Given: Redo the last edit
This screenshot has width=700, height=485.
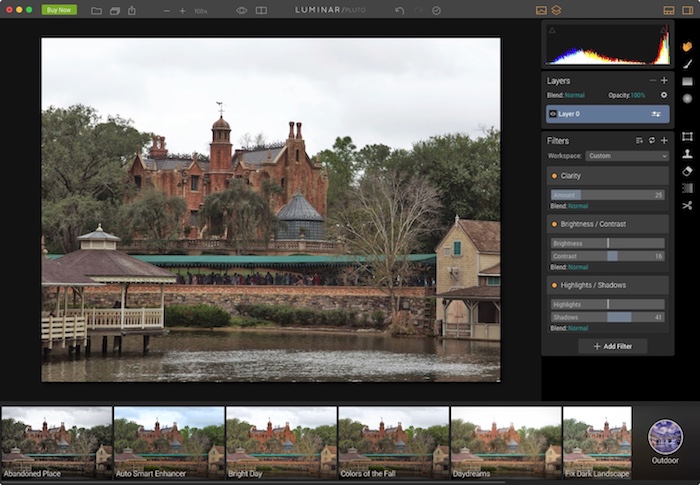Looking at the screenshot, I should pos(418,10).
